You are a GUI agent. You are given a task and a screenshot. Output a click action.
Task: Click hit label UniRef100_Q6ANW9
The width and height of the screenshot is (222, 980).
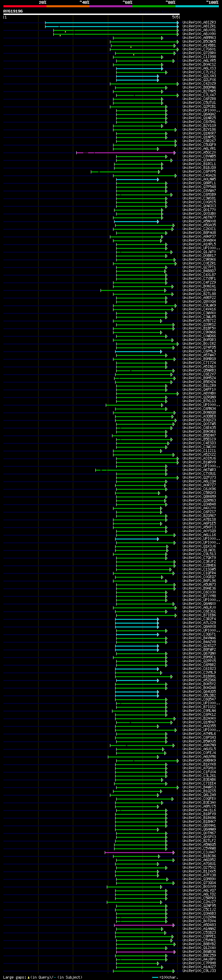[199, 829]
